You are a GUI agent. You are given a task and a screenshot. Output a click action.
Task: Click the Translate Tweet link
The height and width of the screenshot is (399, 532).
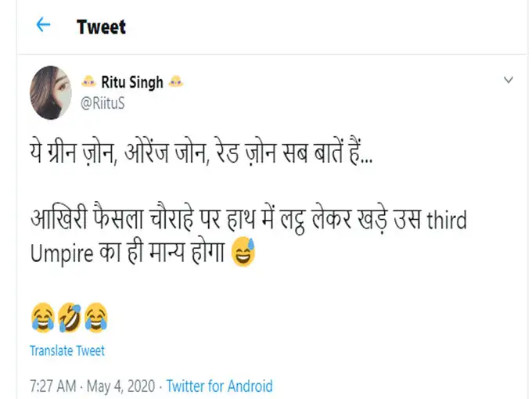click(x=67, y=350)
